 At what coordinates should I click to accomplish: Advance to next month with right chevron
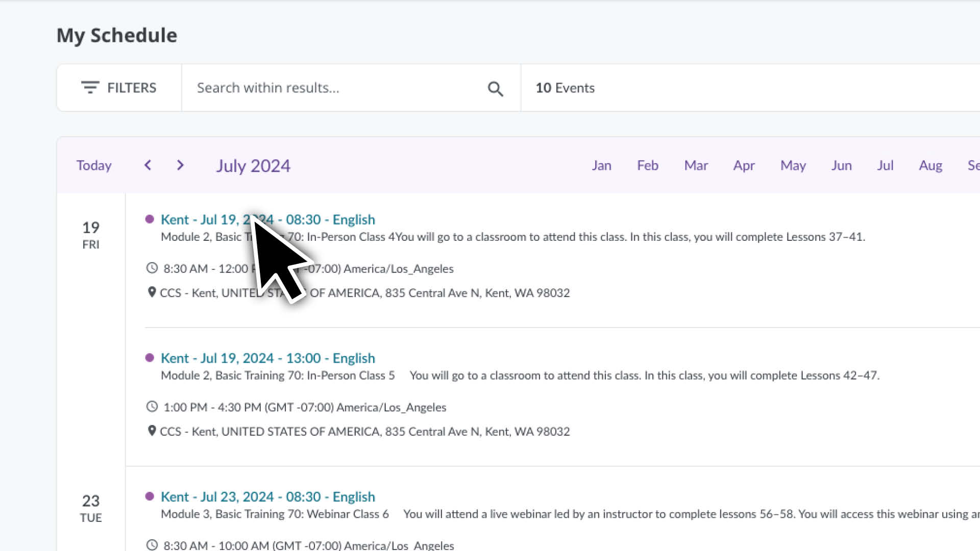[x=180, y=165]
